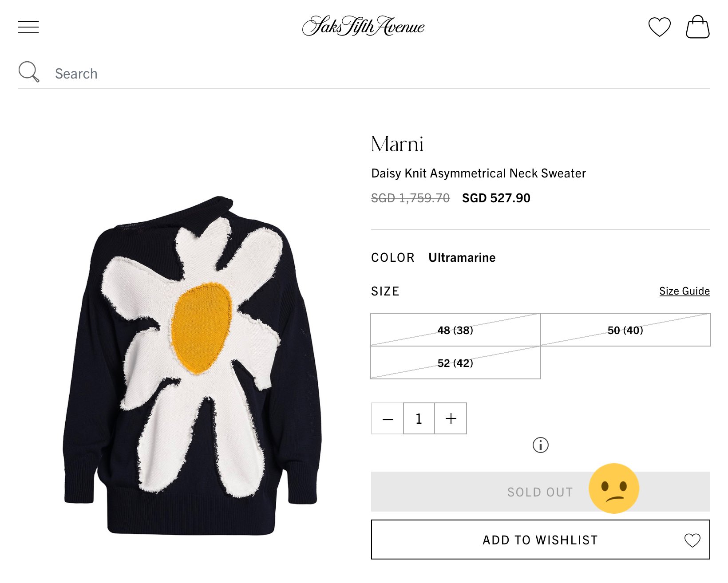The height and width of the screenshot is (583, 728).
Task: Click the Marni brand name
Action: tap(397, 144)
